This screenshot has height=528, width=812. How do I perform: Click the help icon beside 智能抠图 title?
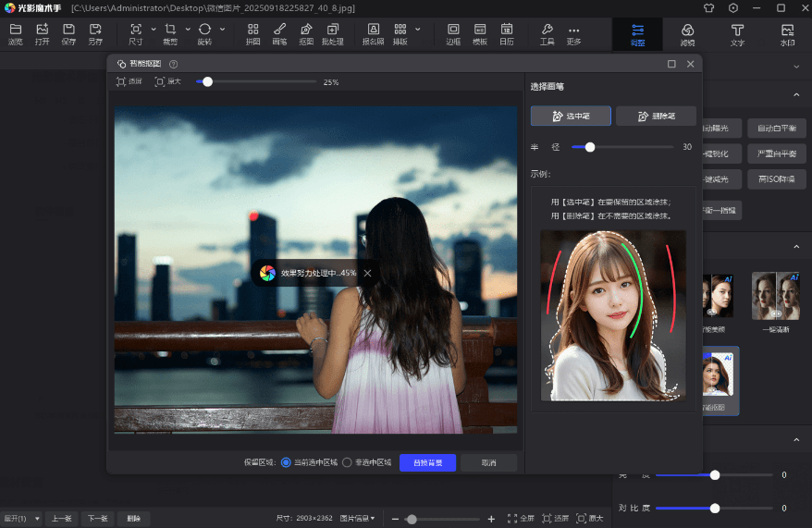(174, 65)
